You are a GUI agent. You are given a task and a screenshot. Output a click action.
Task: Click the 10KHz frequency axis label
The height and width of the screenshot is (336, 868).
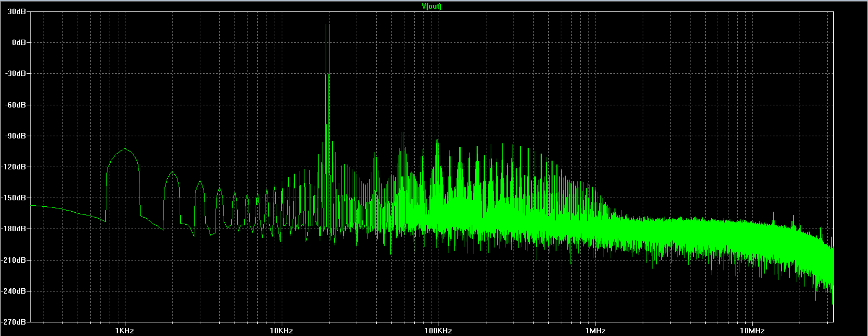(281, 331)
